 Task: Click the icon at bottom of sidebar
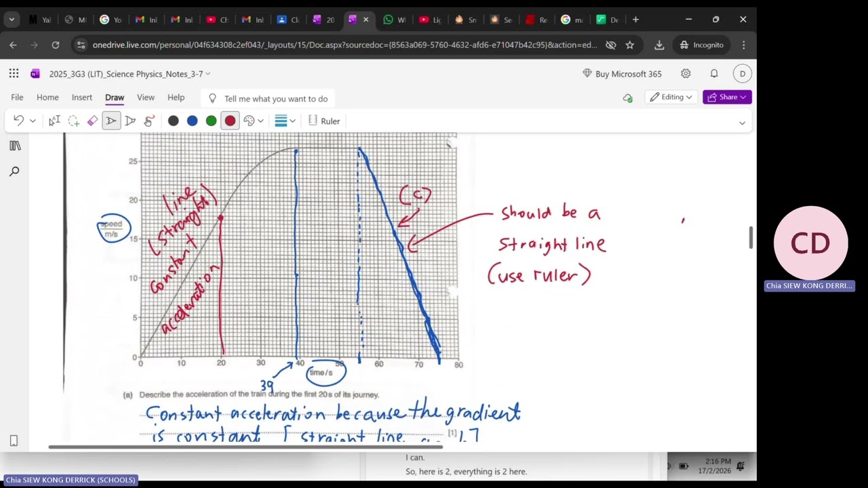coord(14,441)
